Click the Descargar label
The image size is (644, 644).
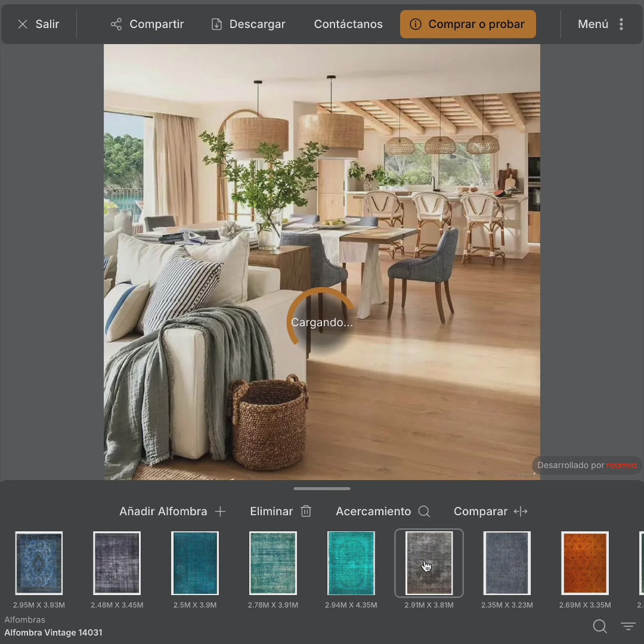click(257, 24)
